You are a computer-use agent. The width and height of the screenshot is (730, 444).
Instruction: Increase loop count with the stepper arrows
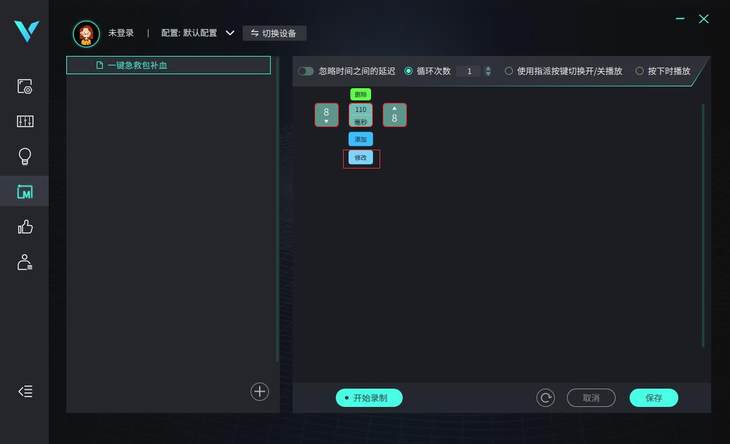488,68
